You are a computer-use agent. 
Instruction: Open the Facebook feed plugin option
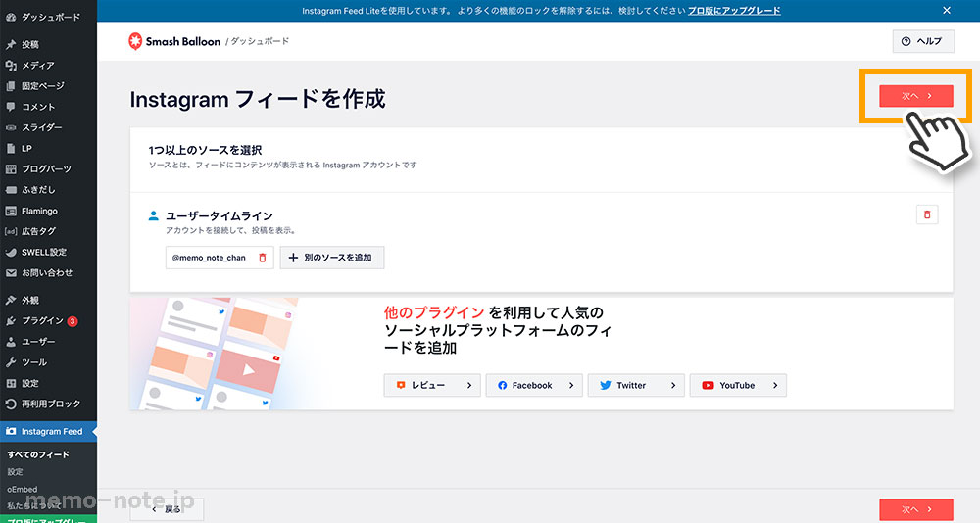534,386
